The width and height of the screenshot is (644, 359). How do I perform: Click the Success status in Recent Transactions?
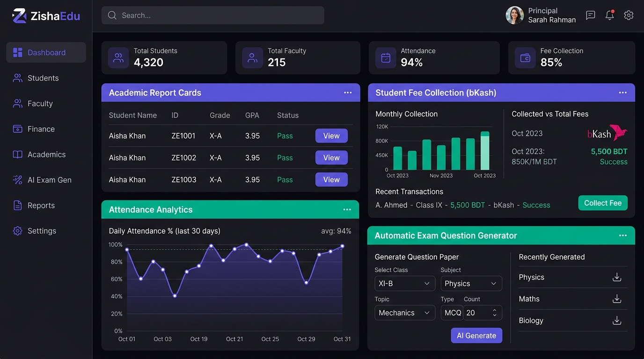[536, 205]
